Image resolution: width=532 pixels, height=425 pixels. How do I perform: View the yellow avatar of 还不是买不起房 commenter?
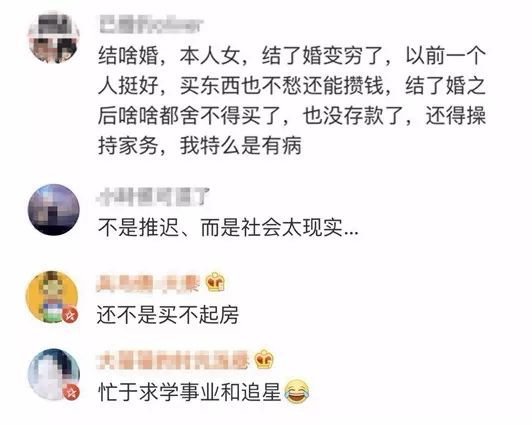tap(52, 296)
